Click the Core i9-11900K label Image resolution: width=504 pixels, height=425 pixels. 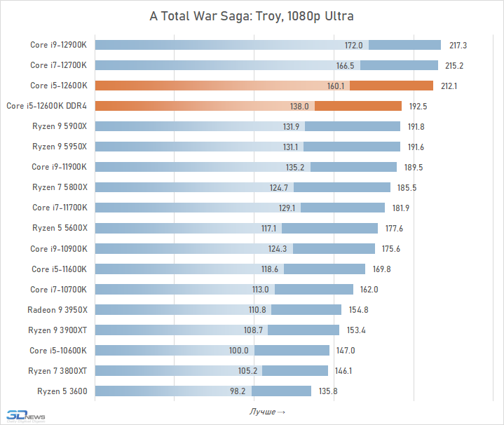(59, 167)
